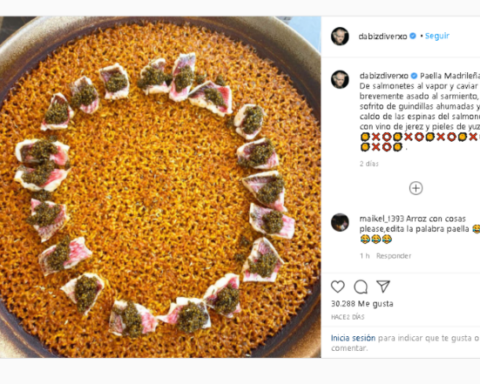Viewport: 480px width, 384px height.
Task: Open dabizdiverxo username in the caption
Action: pyautogui.click(x=384, y=76)
